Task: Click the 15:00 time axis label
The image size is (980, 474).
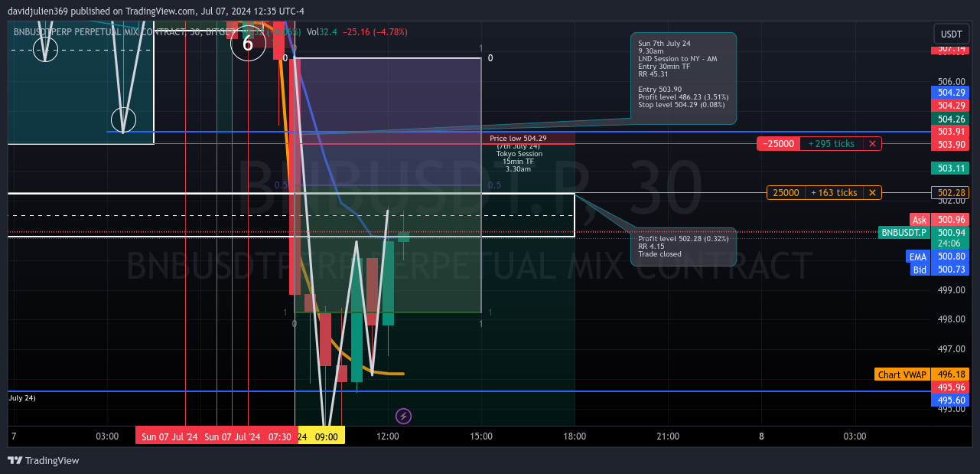Action: click(x=481, y=436)
